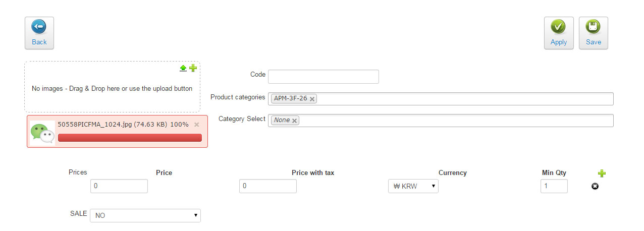This screenshot has width=644, height=231.
Task: Click the Price input field
Action: click(x=119, y=186)
